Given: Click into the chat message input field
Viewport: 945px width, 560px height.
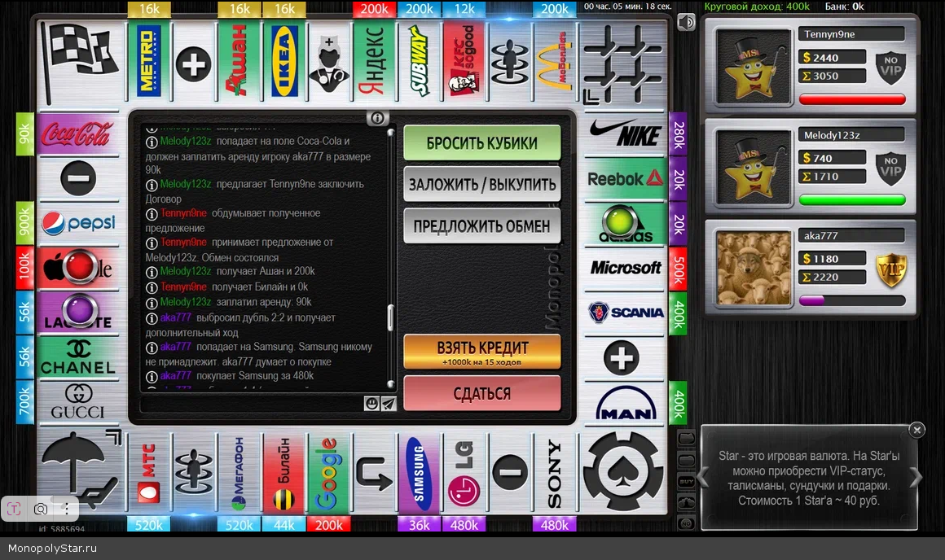Looking at the screenshot, I should pyautogui.click(x=252, y=404).
